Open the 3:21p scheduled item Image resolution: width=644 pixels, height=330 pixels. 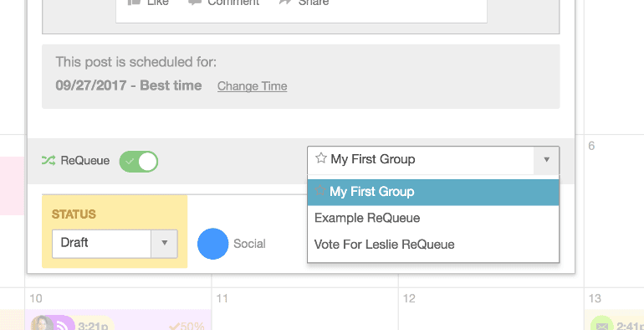(92, 327)
